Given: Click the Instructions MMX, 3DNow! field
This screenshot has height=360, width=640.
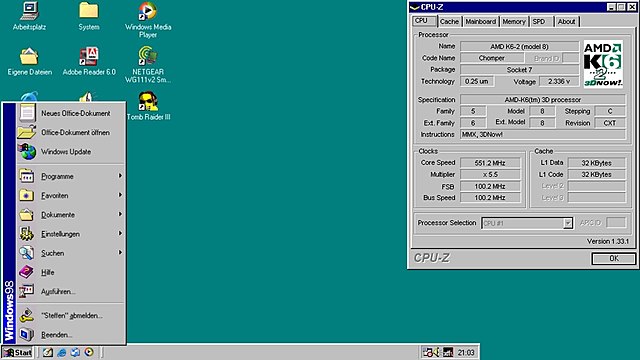Looking at the screenshot, I should point(542,134).
